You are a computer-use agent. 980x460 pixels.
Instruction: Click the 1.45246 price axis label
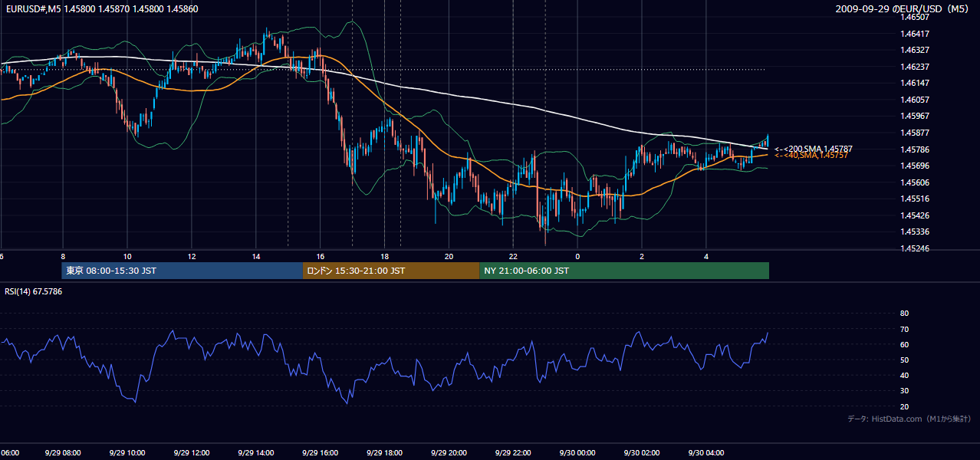(914, 248)
